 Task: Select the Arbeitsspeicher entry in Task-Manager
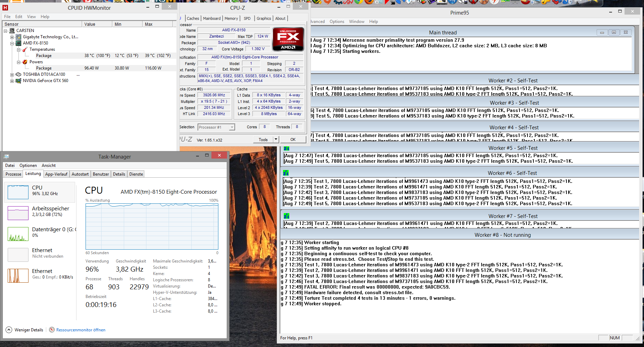pos(40,213)
